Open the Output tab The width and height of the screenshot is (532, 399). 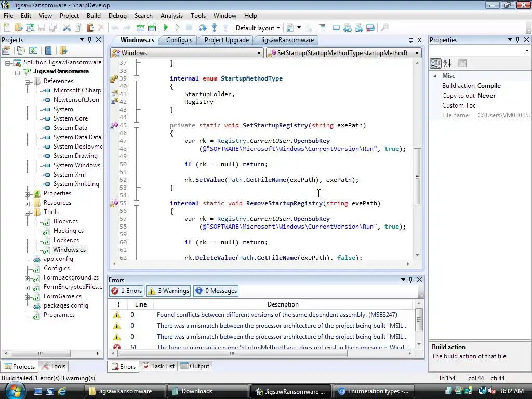pyautogui.click(x=195, y=366)
